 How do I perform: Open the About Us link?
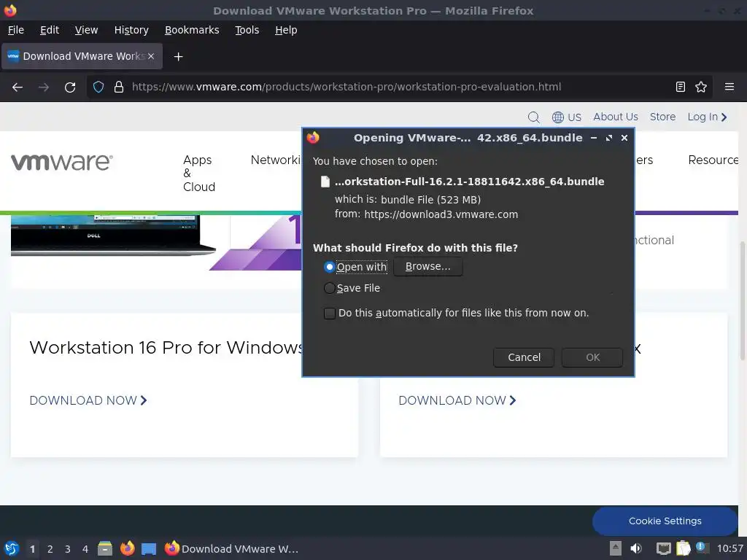click(x=616, y=117)
